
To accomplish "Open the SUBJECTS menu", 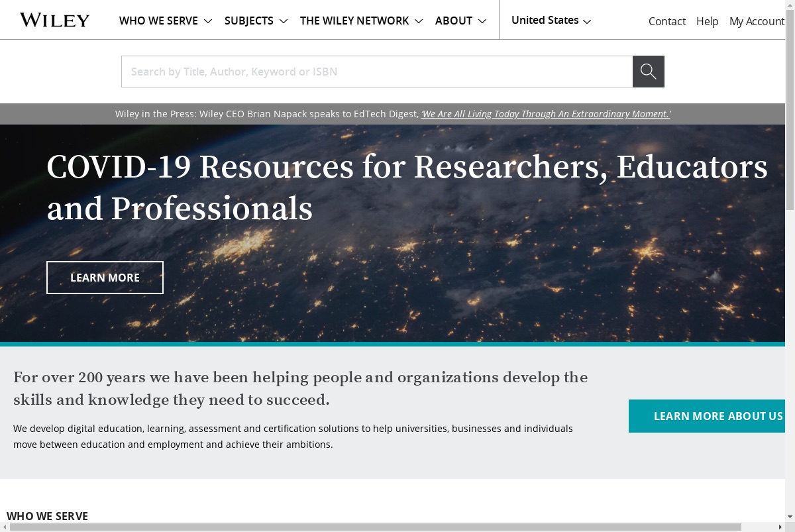I will (x=256, y=21).
